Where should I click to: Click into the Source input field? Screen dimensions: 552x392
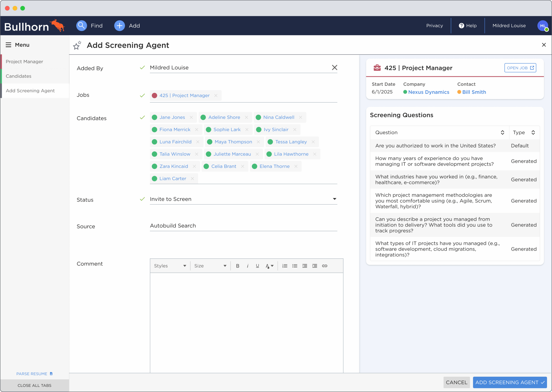(243, 226)
